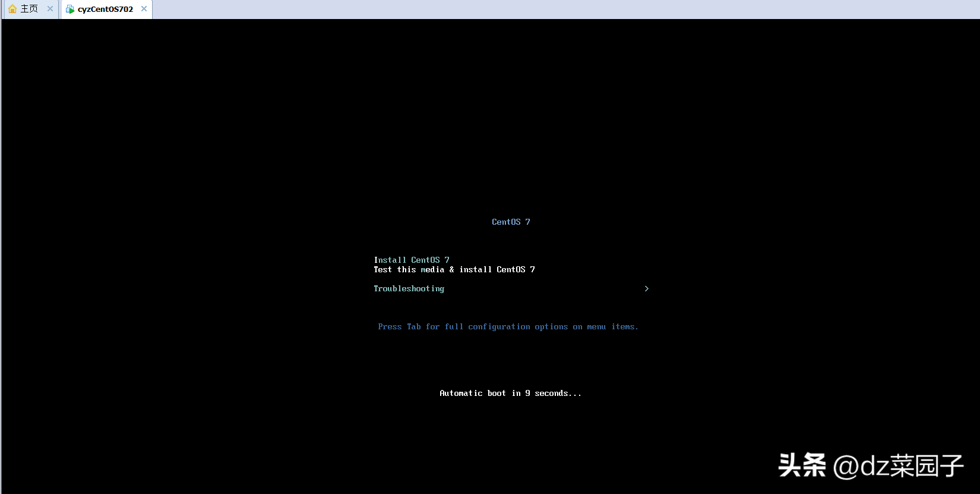
Task: Select Test this media & install CentOS 7
Action: (454, 269)
